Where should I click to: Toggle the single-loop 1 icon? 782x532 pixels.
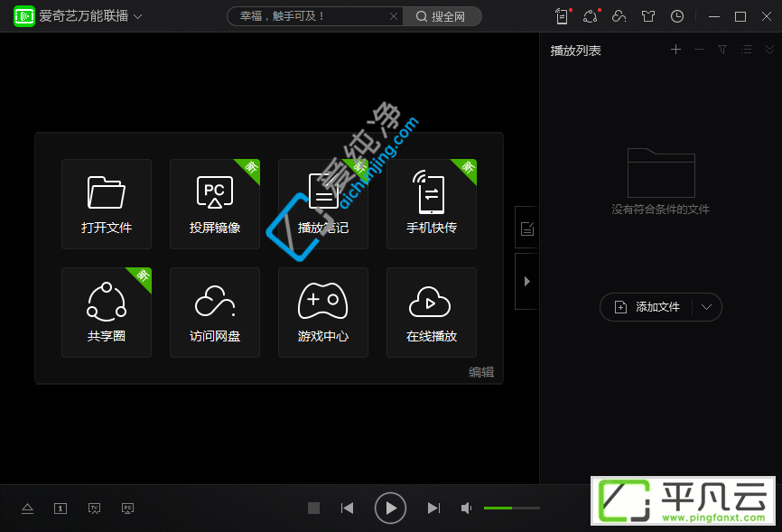pyautogui.click(x=61, y=509)
